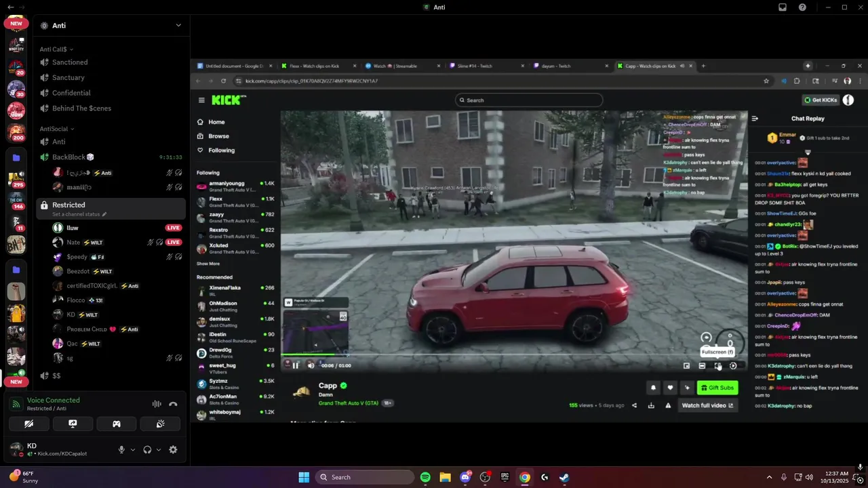The image size is (868, 488).
Task: Start an activity with the game controller button
Action: pyautogui.click(x=117, y=424)
